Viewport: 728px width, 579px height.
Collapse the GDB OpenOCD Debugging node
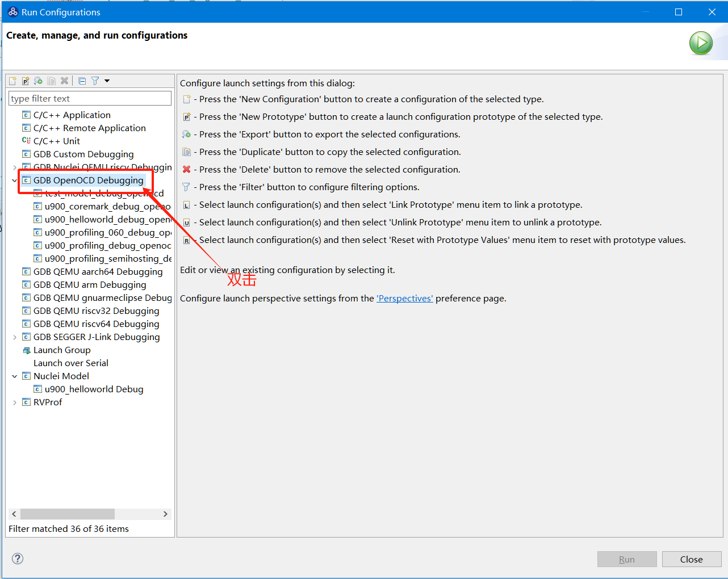point(15,181)
